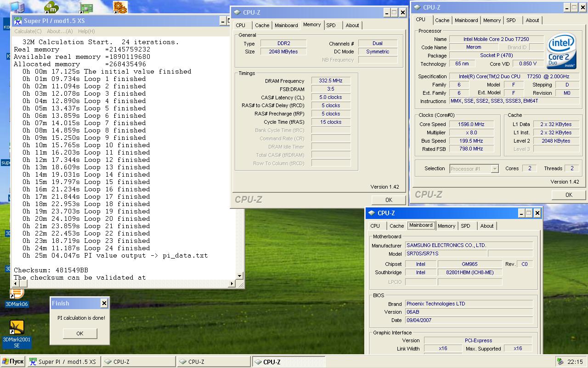Click Super PI horizontal scrollbar right arrow
Screen dimensions: 588x368
[x=232, y=283]
